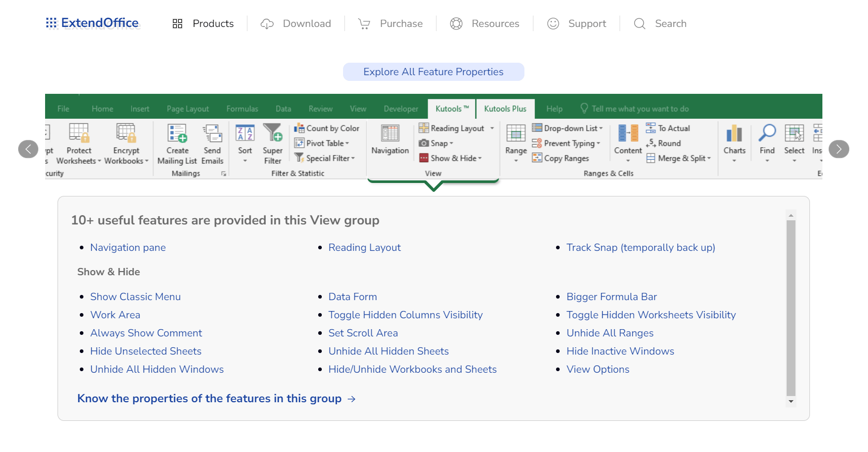This screenshot has width=868, height=452.
Task: Open the Help ribbon tab
Action: point(554,109)
